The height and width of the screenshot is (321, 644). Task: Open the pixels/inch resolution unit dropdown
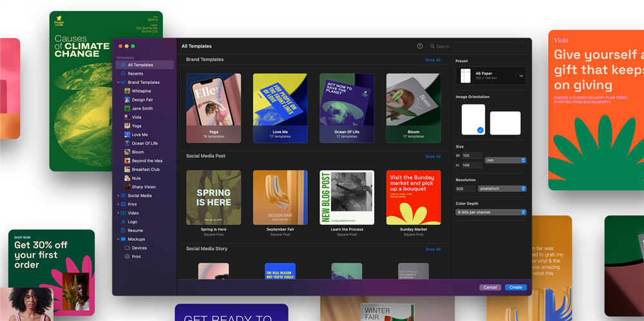[502, 189]
